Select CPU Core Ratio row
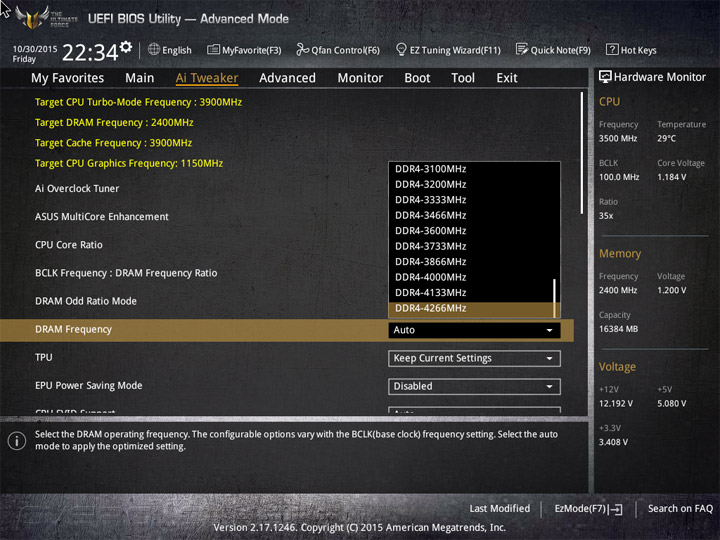720x540 pixels. (68, 245)
